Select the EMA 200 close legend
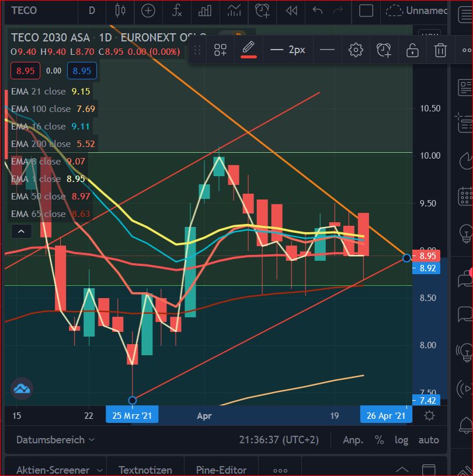 click(x=53, y=144)
